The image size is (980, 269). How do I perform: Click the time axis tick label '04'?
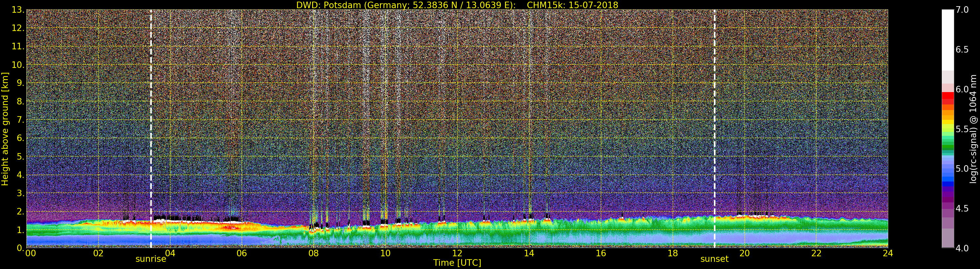tap(170, 253)
